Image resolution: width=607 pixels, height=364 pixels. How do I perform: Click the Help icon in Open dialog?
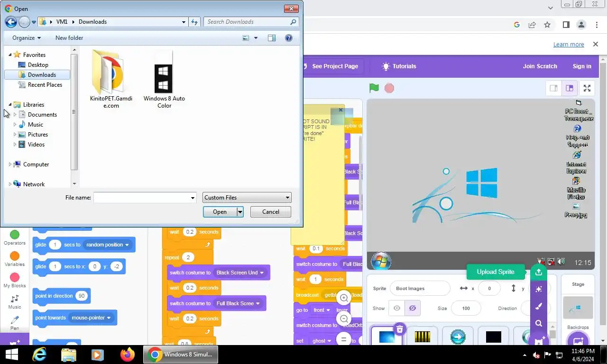pos(289,38)
